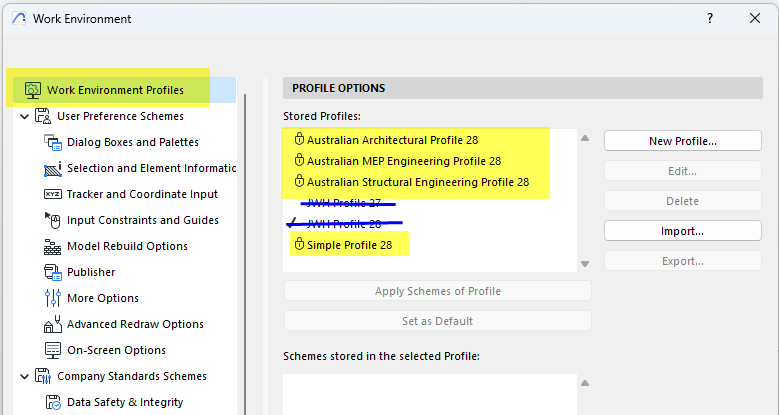
Task: Click the Publisher scheme icon
Action: [53, 272]
